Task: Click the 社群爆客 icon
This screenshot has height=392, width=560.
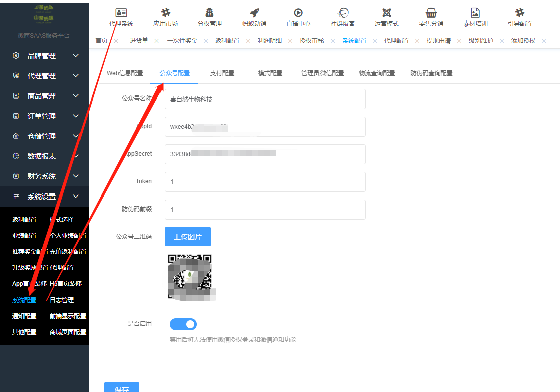Action: click(343, 13)
